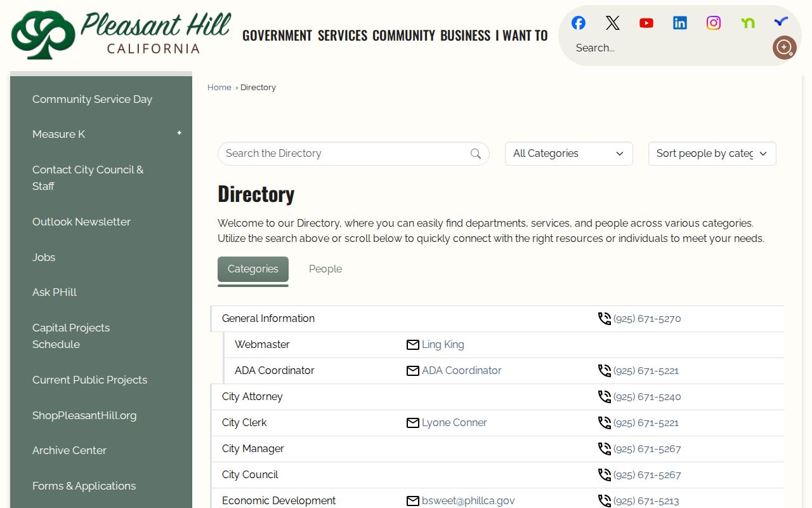Open the Nextdoor icon

(x=748, y=23)
